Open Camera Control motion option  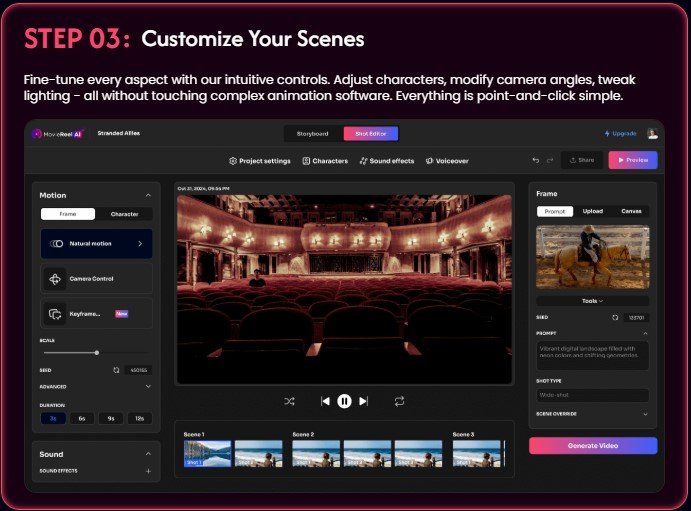point(97,278)
